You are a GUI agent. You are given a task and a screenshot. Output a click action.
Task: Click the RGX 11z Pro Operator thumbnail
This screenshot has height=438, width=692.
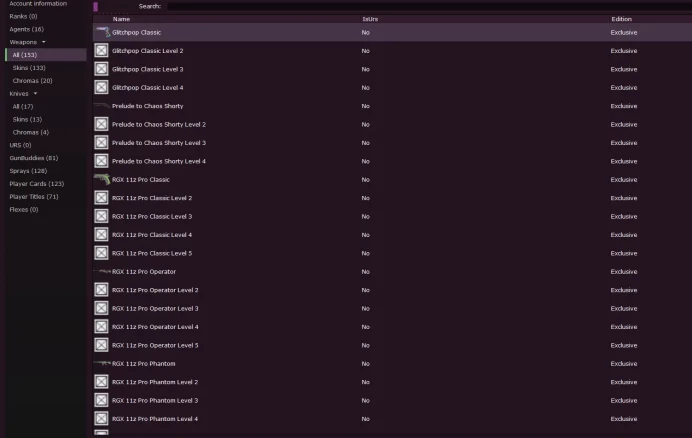[102, 271]
